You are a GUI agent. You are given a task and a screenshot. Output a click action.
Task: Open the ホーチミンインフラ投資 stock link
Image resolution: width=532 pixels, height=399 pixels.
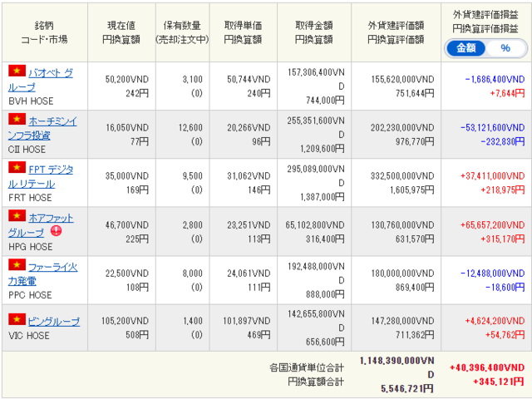point(42,128)
